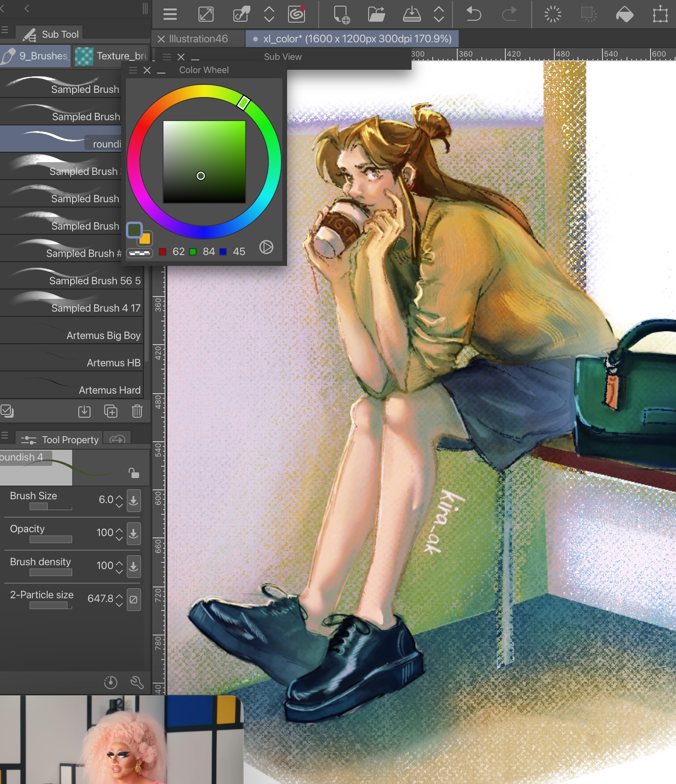Screen dimensions: 676x784
Task: Click the Open file folder icon
Action: (376, 15)
